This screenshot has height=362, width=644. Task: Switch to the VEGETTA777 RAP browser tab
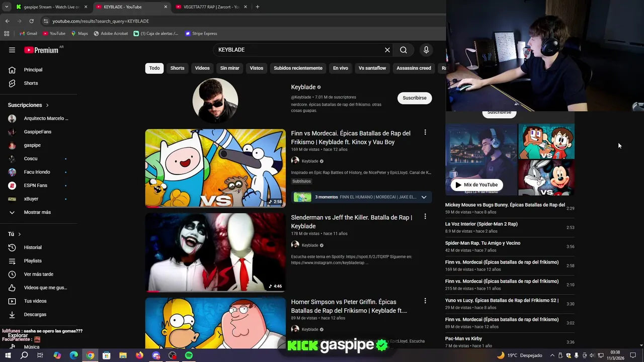(x=211, y=7)
